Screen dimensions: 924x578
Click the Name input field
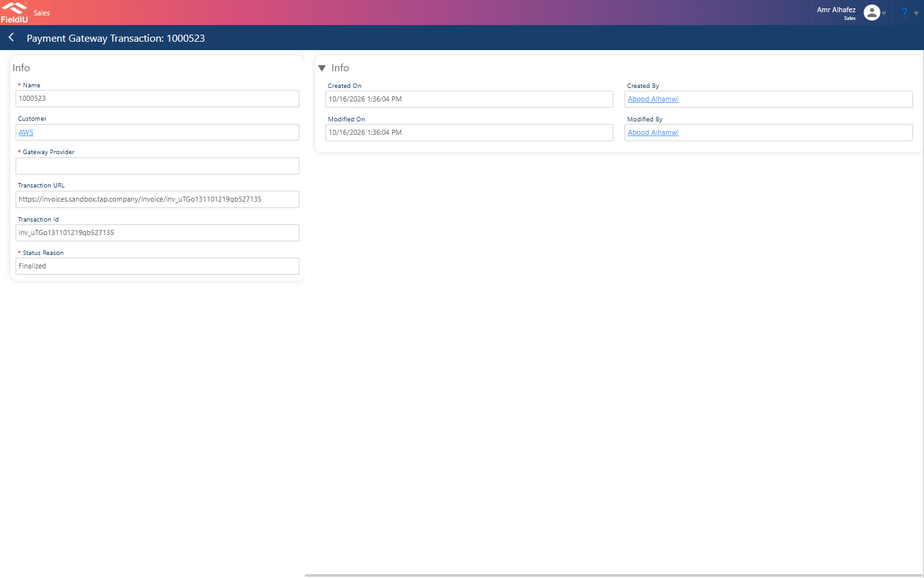157,98
